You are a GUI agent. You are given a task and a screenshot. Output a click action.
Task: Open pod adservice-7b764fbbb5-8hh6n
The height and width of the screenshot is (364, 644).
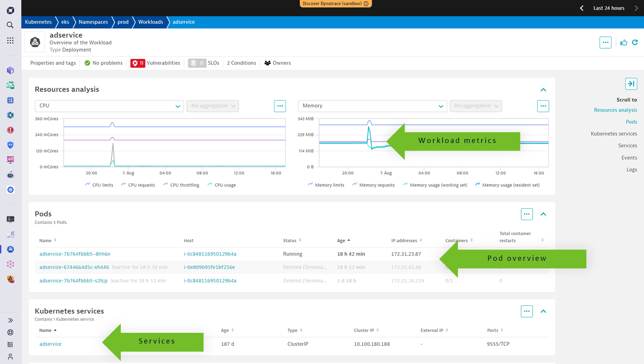pyautogui.click(x=75, y=254)
